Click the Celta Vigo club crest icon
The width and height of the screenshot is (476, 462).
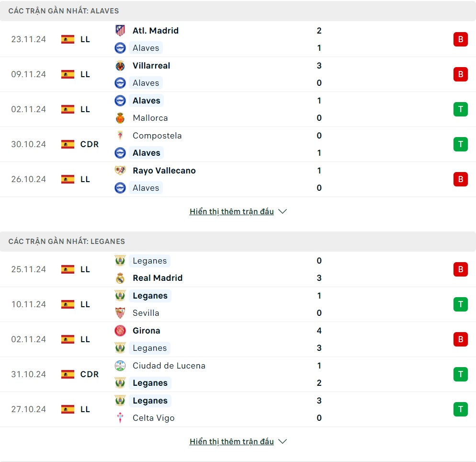click(x=120, y=418)
